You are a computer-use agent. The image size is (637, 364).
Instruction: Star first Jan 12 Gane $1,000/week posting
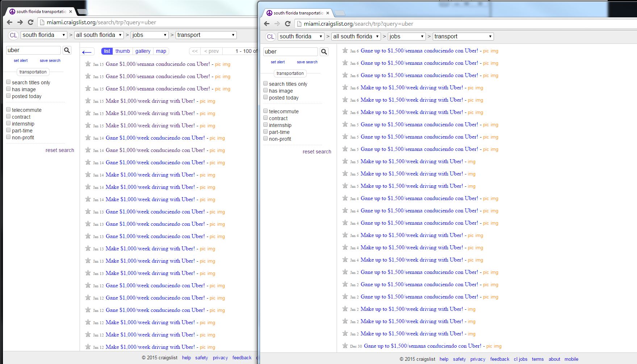(x=88, y=285)
